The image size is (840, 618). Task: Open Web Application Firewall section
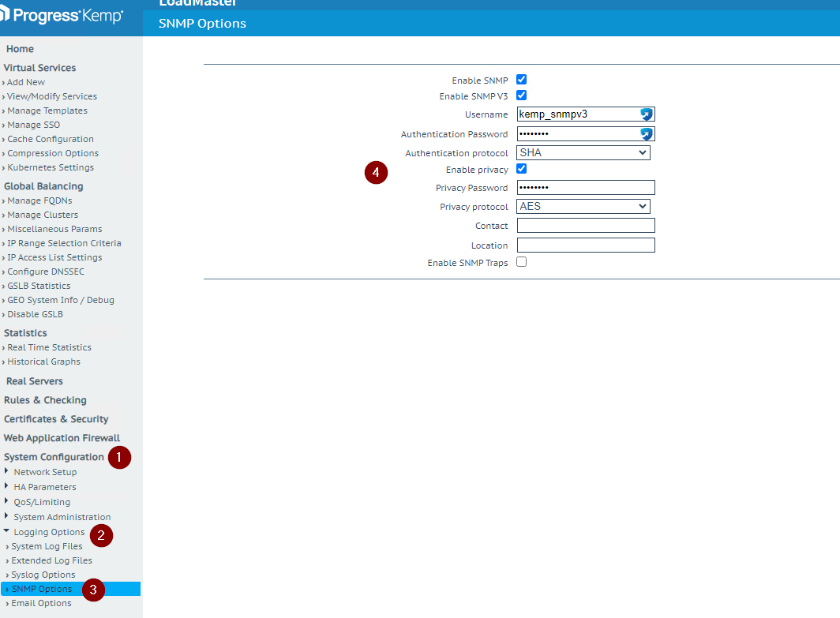pos(62,438)
